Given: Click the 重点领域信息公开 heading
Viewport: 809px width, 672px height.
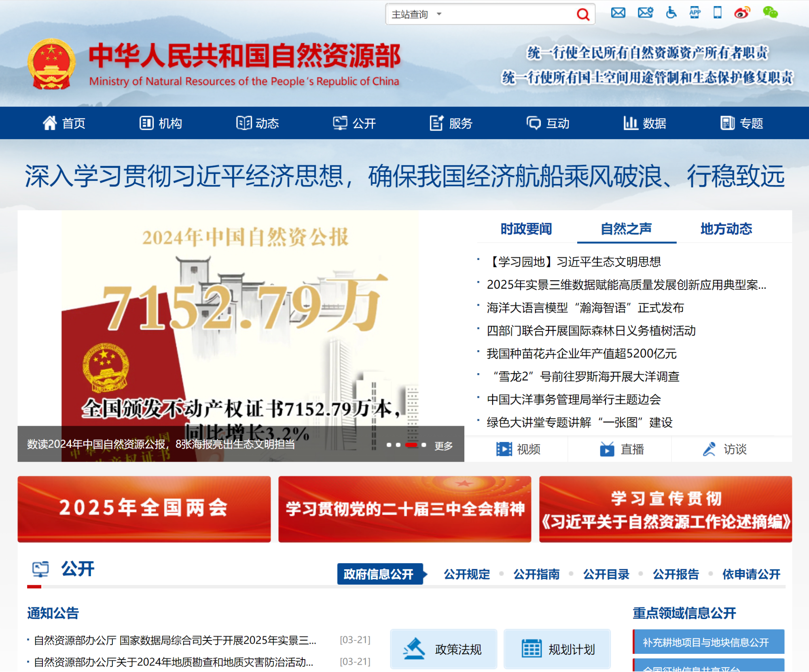Looking at the screenshot, I should [x=684, y=613].
